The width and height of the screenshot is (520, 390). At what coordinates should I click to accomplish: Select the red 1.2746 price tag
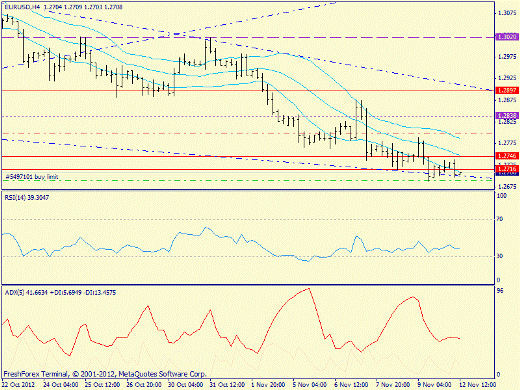pos(507,156)
